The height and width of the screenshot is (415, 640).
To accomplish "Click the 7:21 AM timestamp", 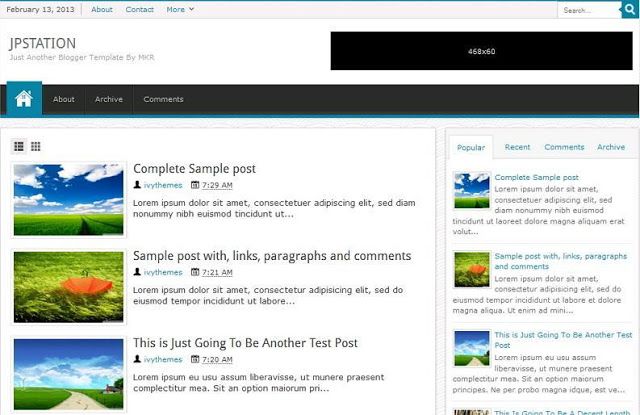I will click(x=217, y=272).
